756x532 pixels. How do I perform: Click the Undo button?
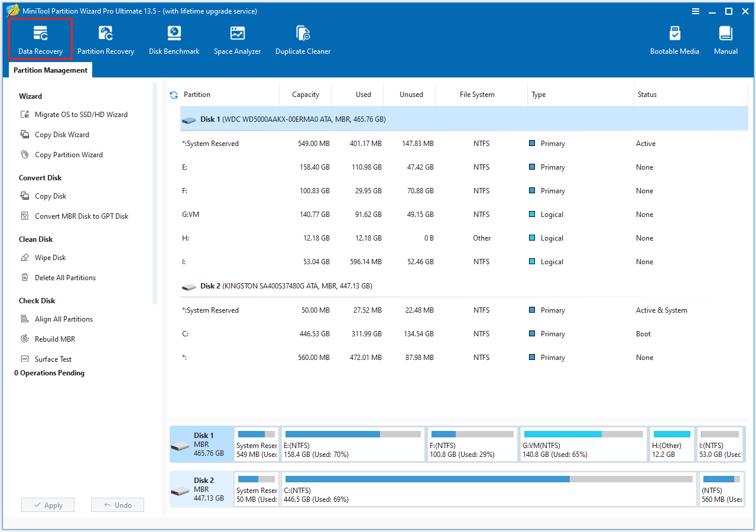click(117, 505)
